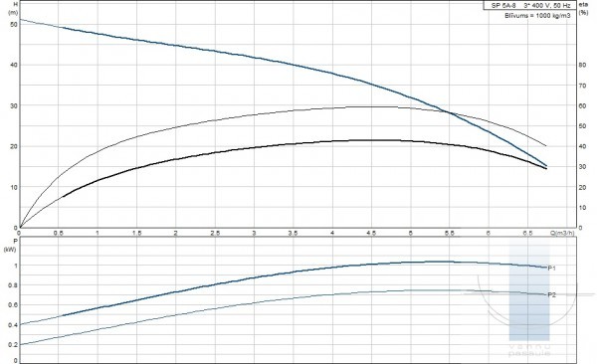Screen dimensions: 597x364
Task: Click the 0.8 tick on power axis
Action: click(x=13, y=285)
